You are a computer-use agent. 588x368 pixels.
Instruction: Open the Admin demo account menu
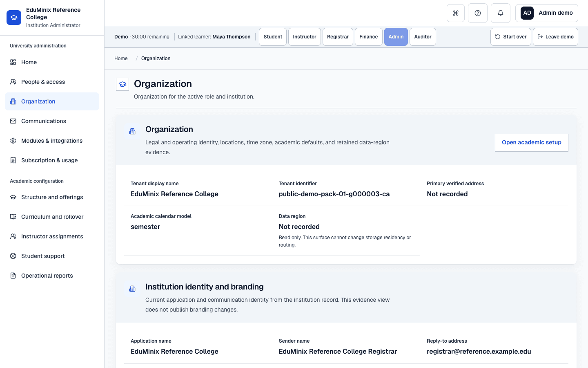point(547,13)
